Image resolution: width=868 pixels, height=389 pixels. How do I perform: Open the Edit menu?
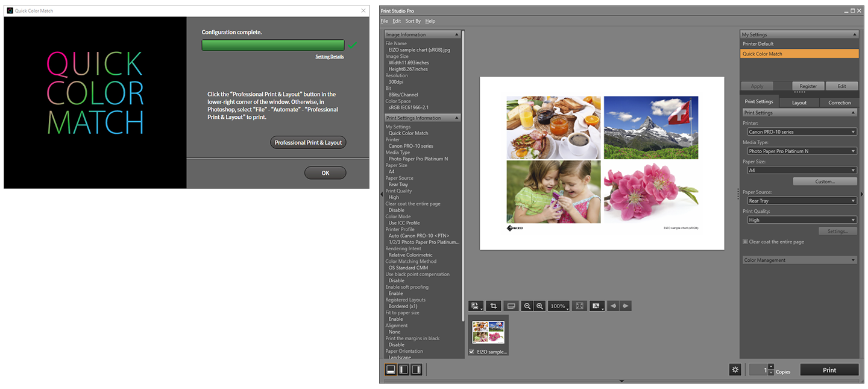tap(397, 21)
